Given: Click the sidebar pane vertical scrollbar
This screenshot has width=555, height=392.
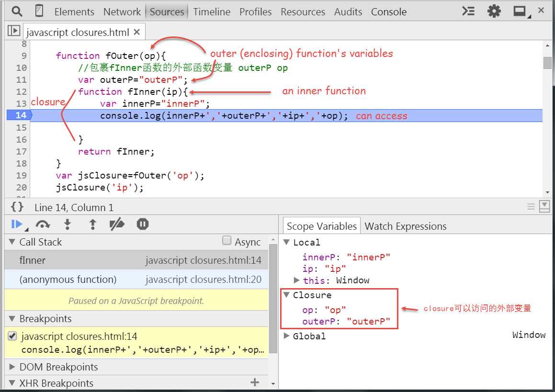Looking at the screenshot, I should click(x=273, y=298).
